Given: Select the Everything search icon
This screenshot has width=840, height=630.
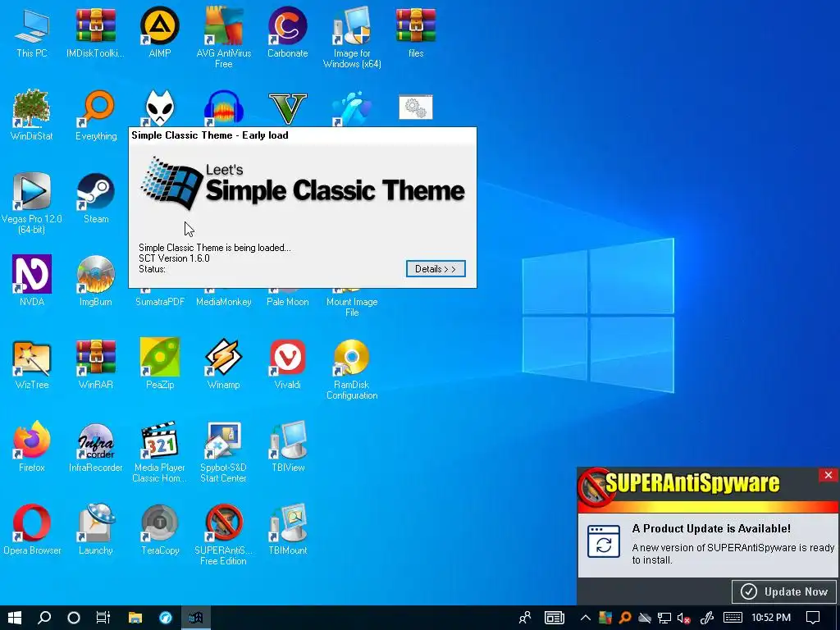Looking at the screenshot, I should coord(95,108).
